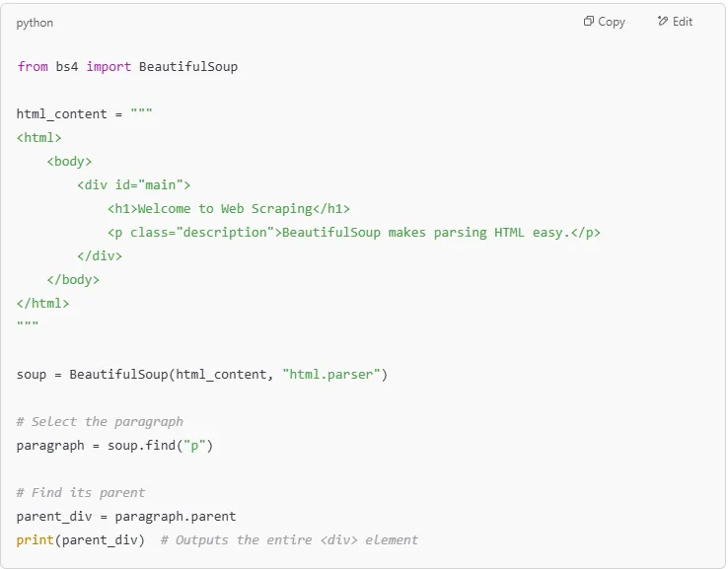Click the html_content variable assignment
Image resolution: width=728 pixels, height=569 pixels.
84,114
